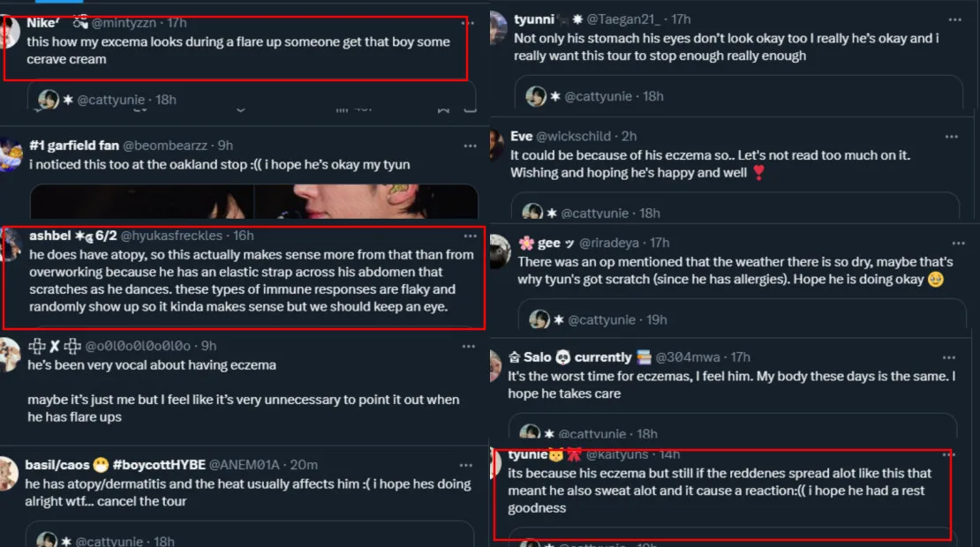This screenshot has width=980, height=547.
Task: Open the image in #1 garfield fan's tweet
Action: pyautogui.click(x=254, y=201)
